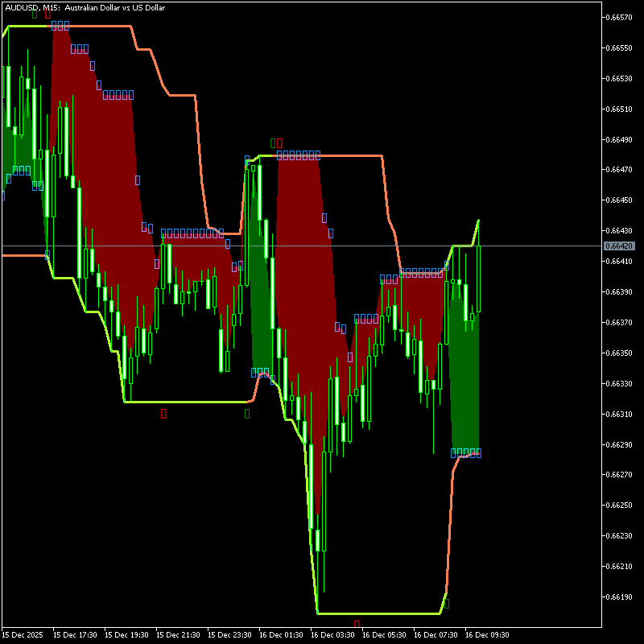Screen dimensions: 644x644
Task: Select the green signal marker at chart's top-left
Action: 35,14
